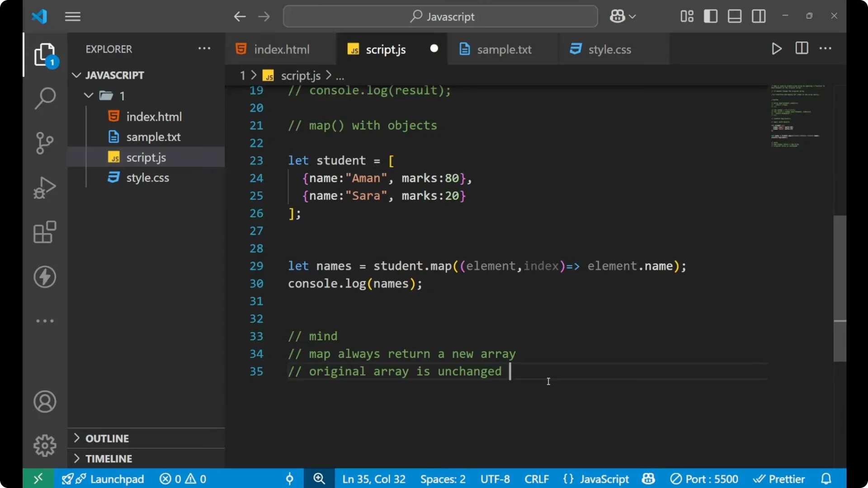Open Source Control view
The height and width of the screenshot is (488, 868).
pyautogui.click(x=45, y=143)
